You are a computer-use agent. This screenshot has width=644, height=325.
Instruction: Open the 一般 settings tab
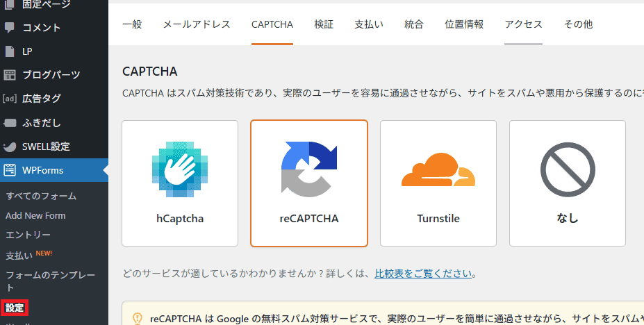[x=132, y=24]
